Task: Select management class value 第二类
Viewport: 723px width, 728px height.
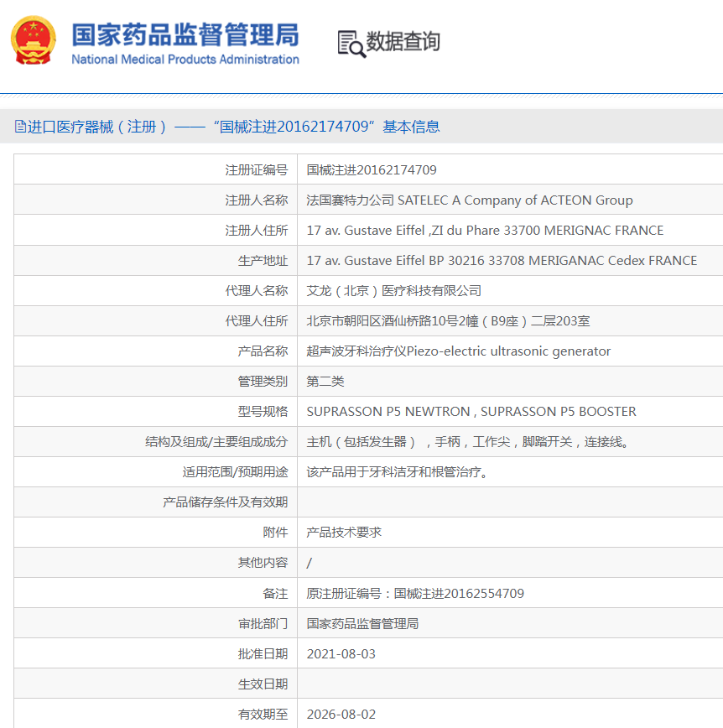Action: (x=325, y=381)
